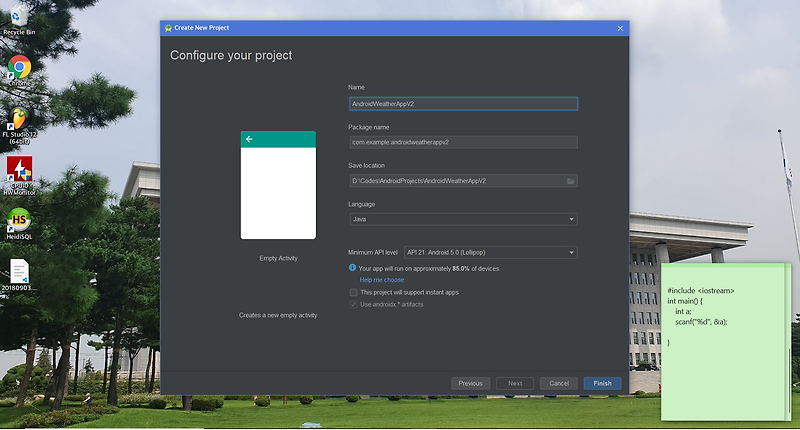Go back with the Previous button
The image size is (800, 430).
pyautogui.click(x=470, y=384)
